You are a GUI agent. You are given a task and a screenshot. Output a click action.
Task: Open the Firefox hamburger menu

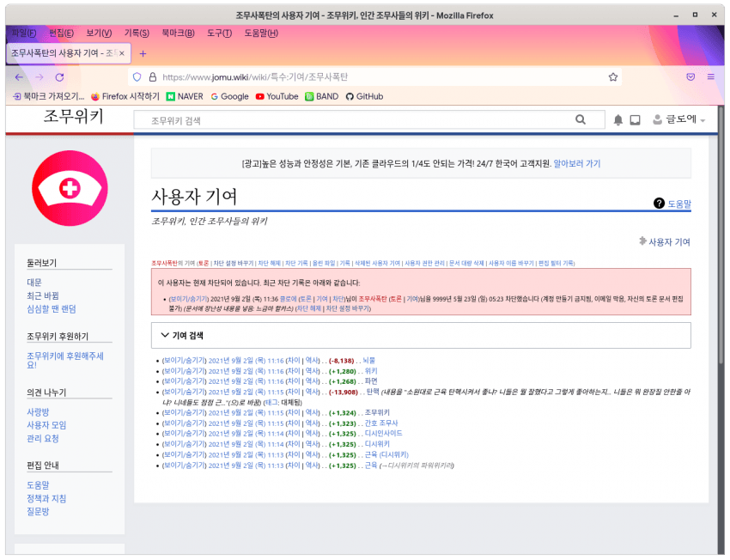711,76
